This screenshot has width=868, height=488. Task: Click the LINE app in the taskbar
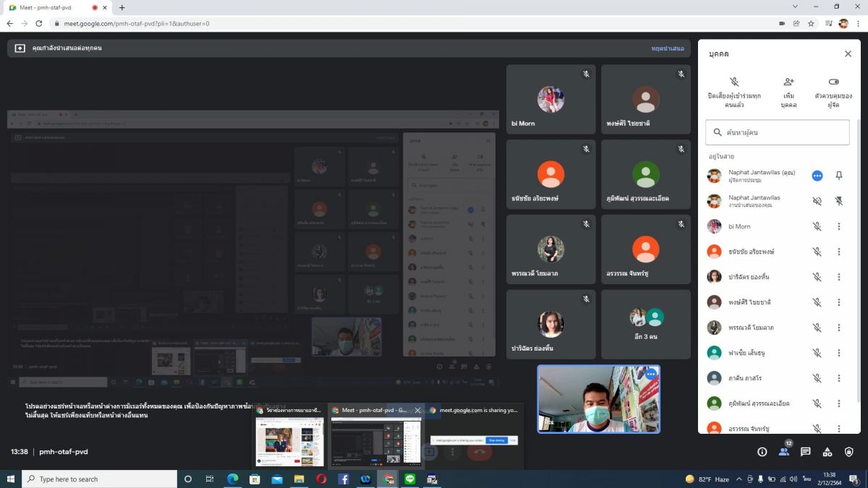[x=410, y=479]
